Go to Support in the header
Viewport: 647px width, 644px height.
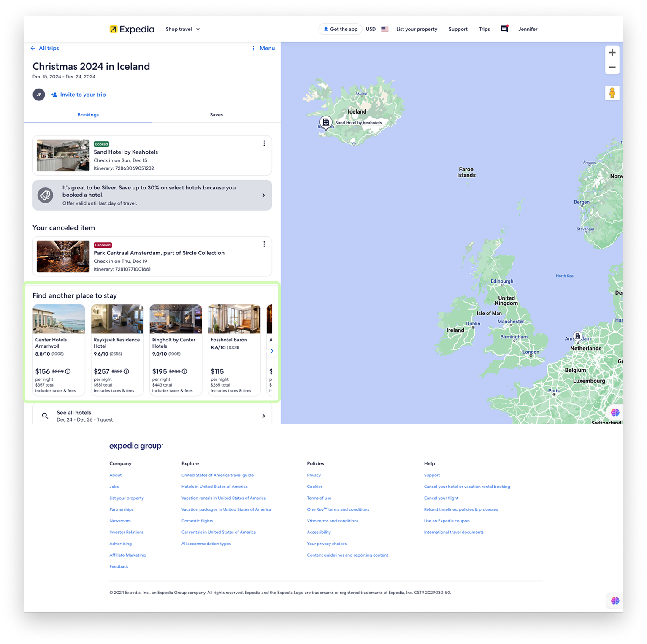(458, 29)
